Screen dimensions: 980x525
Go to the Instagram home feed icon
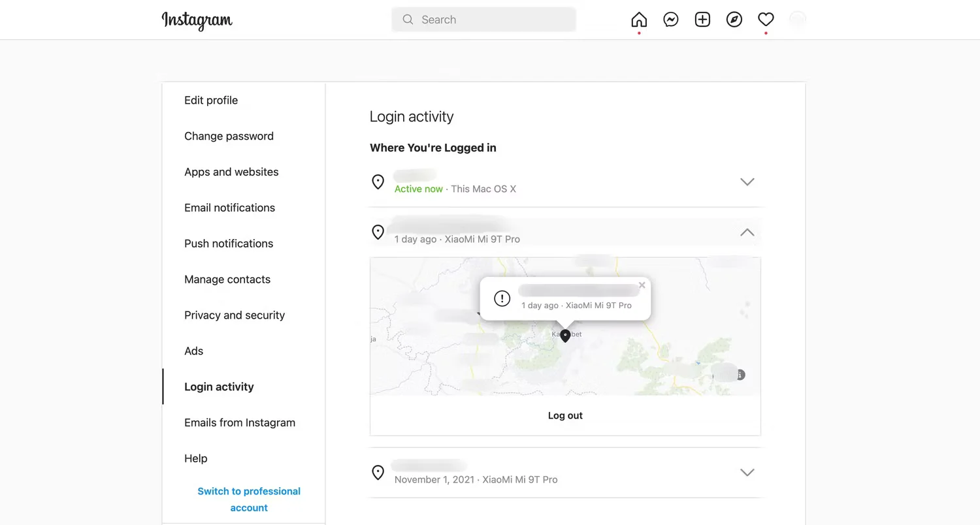tap(639, 20)
